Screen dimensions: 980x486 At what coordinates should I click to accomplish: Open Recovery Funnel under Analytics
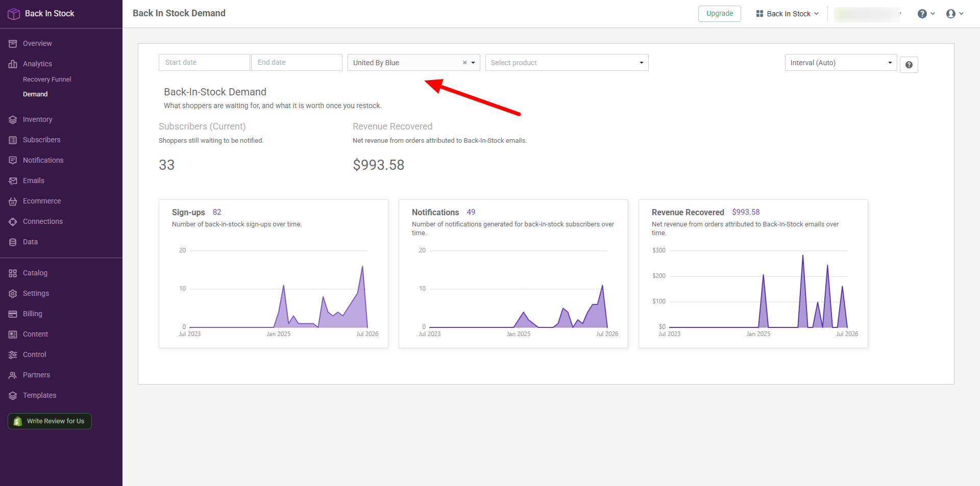[47, 80]
